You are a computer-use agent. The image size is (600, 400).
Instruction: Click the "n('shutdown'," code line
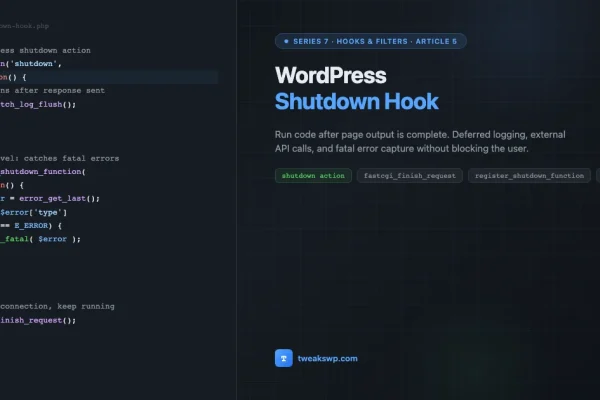click(31, 64)
